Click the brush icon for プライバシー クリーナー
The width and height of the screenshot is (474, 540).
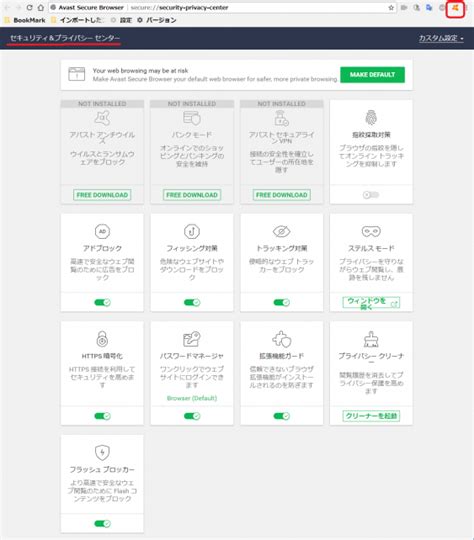click(371, 339)
